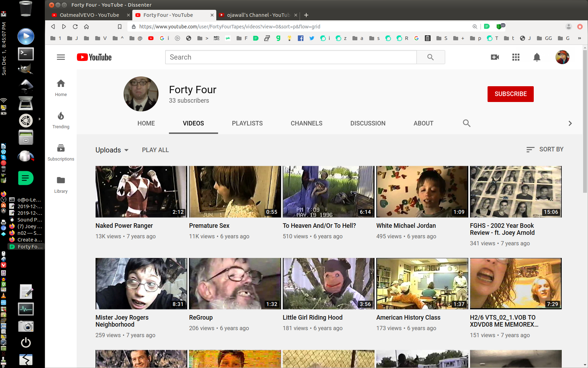Subscribe to Forty Four channel

point(511,94)
